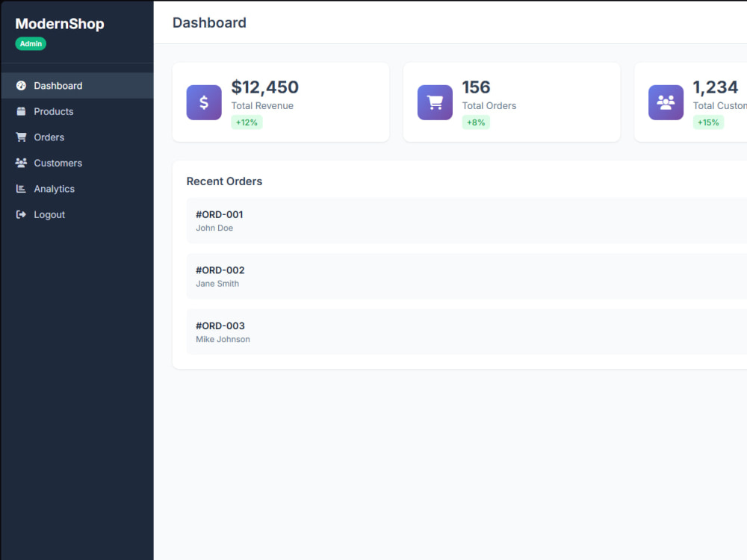Click customer name Mike Johnson

coord(223,340)
